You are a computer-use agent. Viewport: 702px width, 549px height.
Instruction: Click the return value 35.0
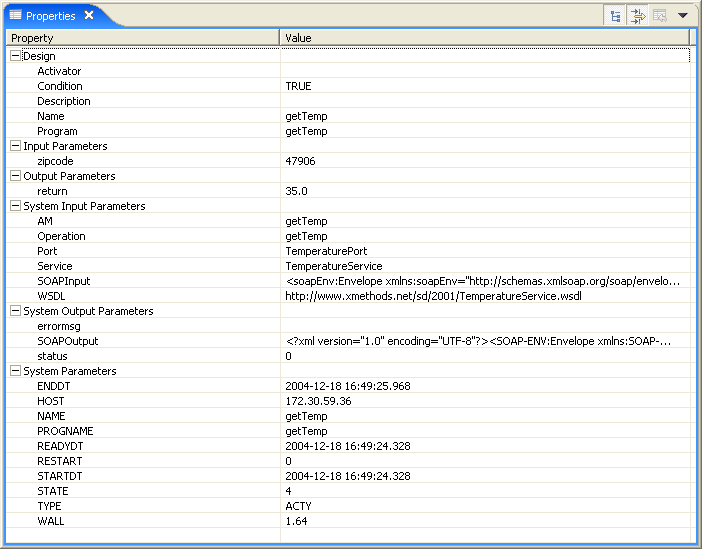(296, 191)
